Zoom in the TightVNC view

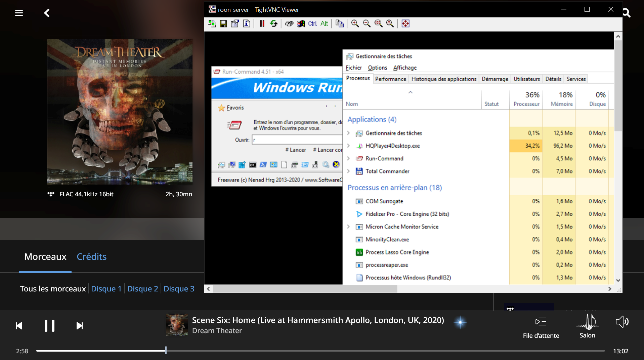coord(355,24)
